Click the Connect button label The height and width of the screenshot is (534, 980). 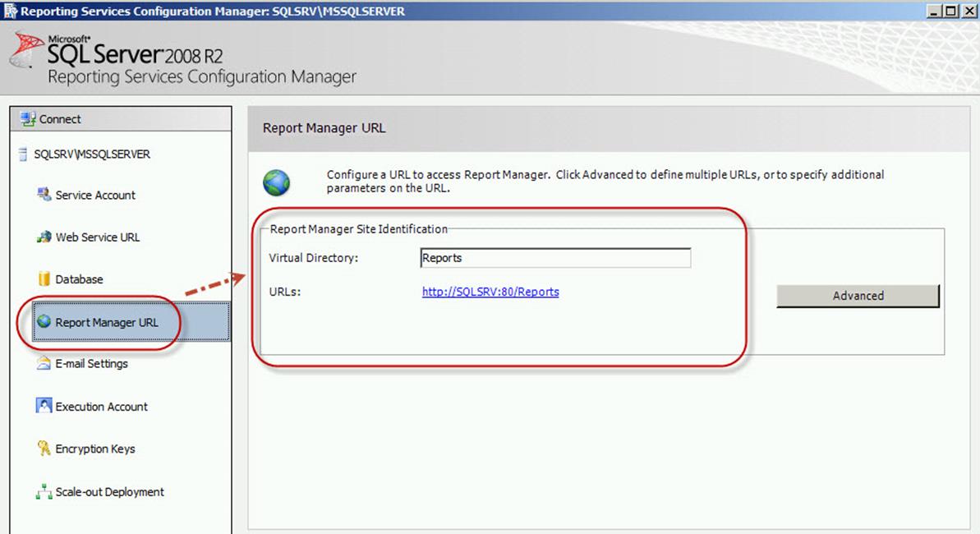(x=60, y=119)
